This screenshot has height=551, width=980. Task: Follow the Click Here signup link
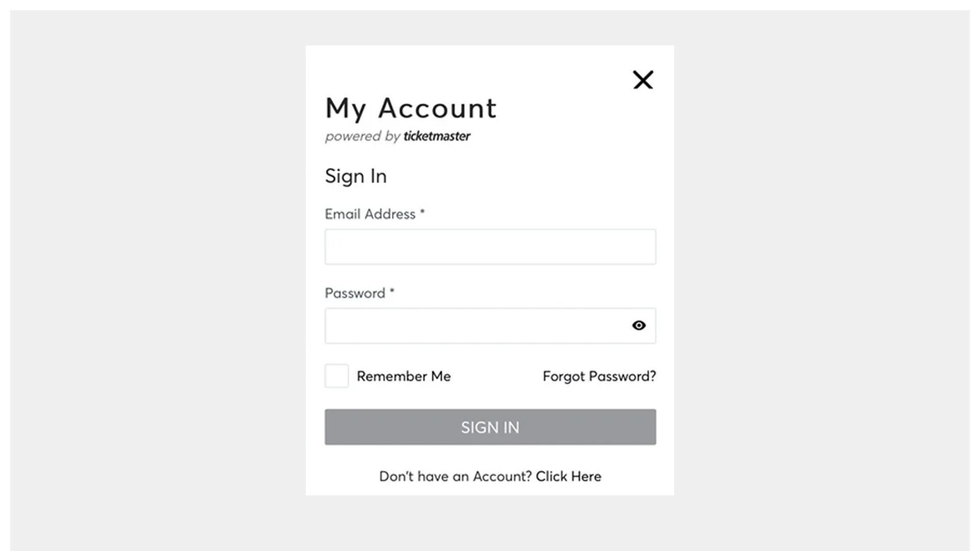[568, 477]
